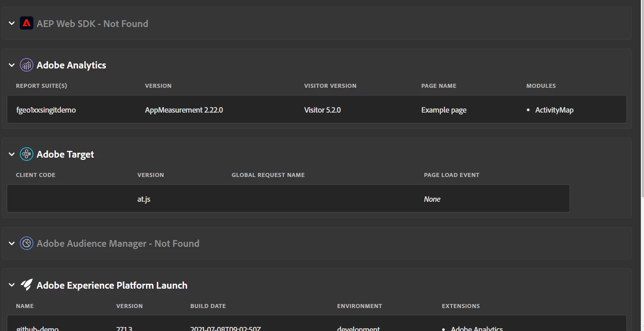Click 'EXTENSIONS' column header
644x331 pixels.
(461, 306)
